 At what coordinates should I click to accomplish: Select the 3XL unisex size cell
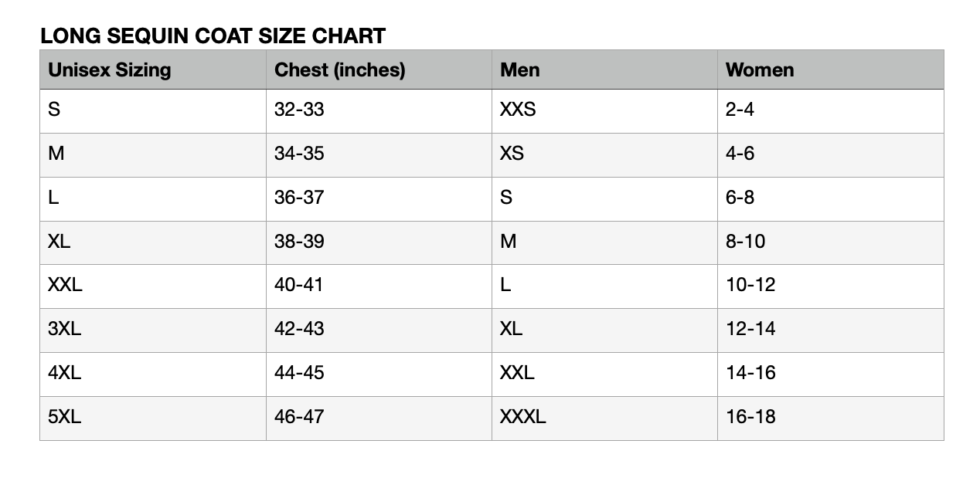pyautogui.click(x=64, y=329)
